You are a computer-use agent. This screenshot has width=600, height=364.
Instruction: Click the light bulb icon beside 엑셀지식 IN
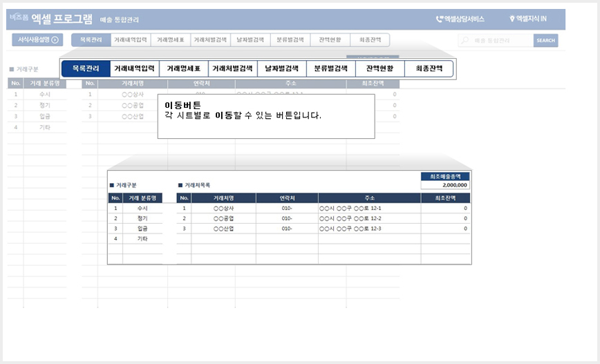[512, 19]
